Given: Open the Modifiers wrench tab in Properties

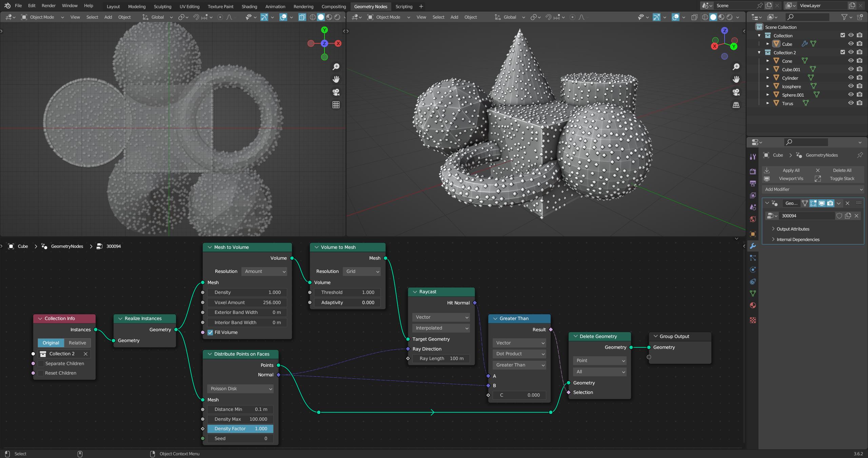Looking at the screenshot, I should pyautogui.click(x=753, y=246).
